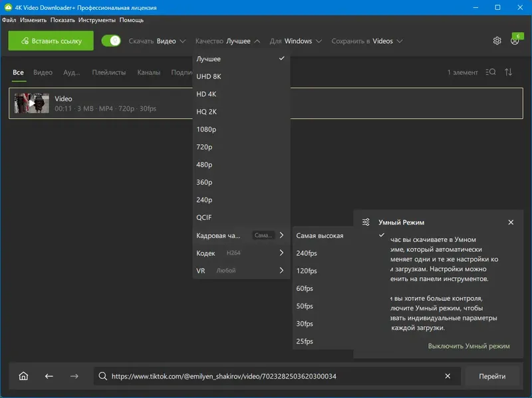Expand the VR Любой submenu
This screenshot has width=532, height=398.
[240, 270]
